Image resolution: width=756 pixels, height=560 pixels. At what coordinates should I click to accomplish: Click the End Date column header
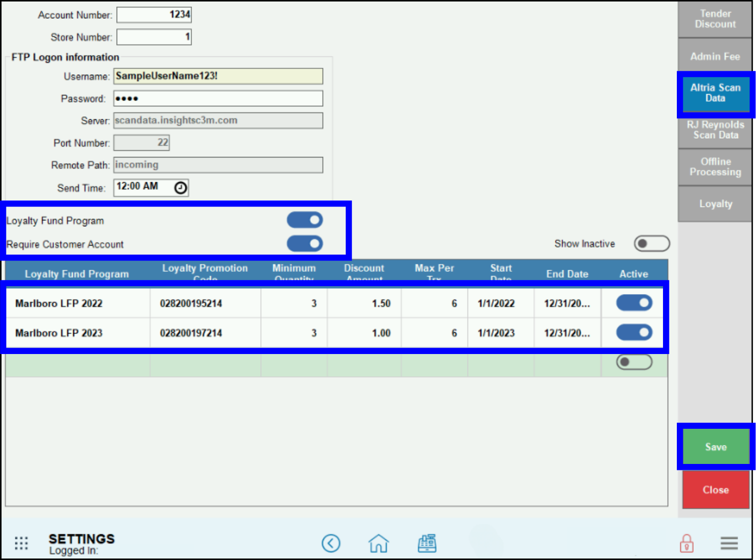567,274
